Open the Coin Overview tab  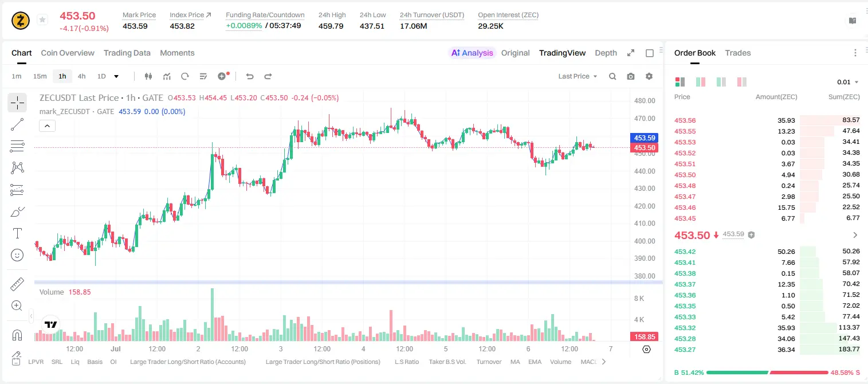click(x=68, y=53)
